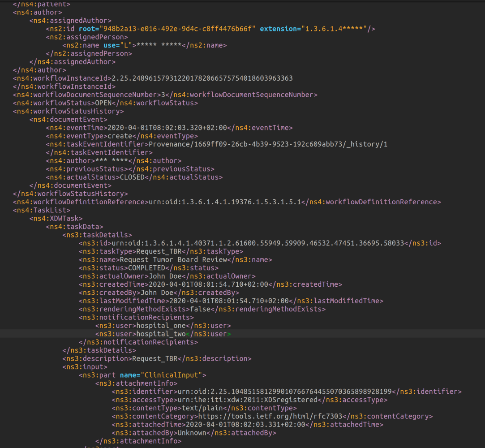This screenshot has height=448, width=485.
Task: Click the Provenance taskEventIdentifier value
Action: pos(268,144)
